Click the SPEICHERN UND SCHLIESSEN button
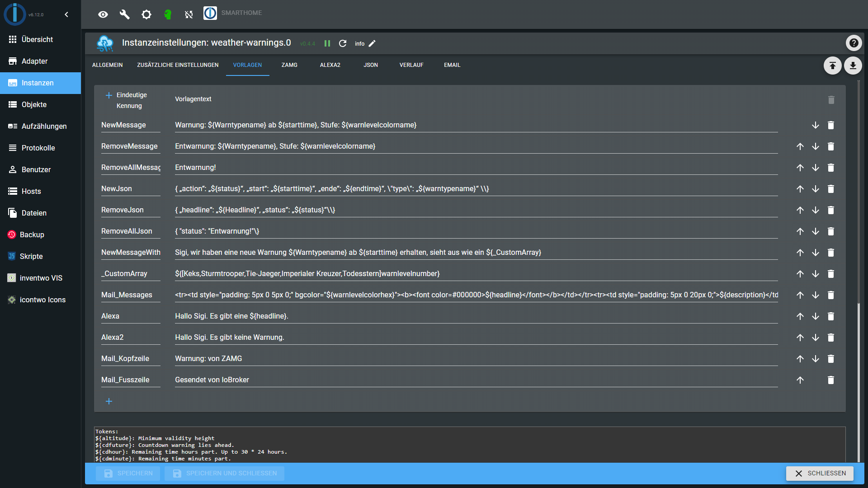The image size is (868, 488). (224, 473)
